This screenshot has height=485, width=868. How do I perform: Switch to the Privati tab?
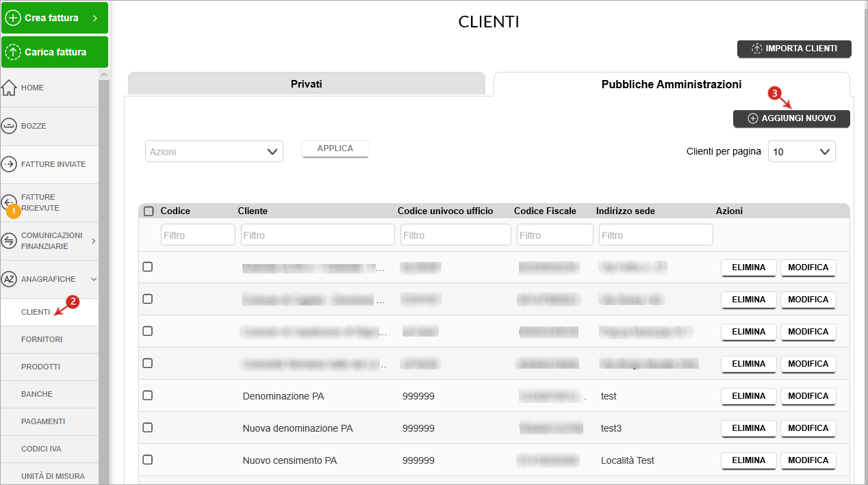point(307,84)
